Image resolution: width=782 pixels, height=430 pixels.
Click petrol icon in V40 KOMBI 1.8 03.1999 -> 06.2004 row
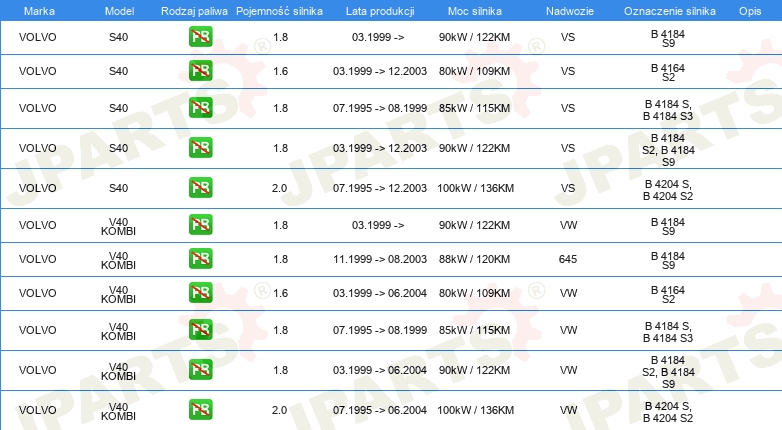[200, 370]
